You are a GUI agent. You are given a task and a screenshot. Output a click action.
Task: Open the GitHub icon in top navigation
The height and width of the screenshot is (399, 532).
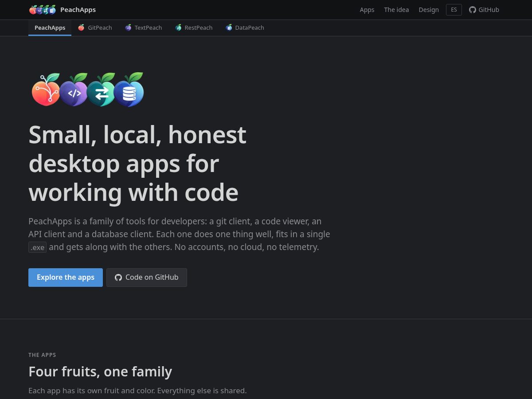[473, 10]
